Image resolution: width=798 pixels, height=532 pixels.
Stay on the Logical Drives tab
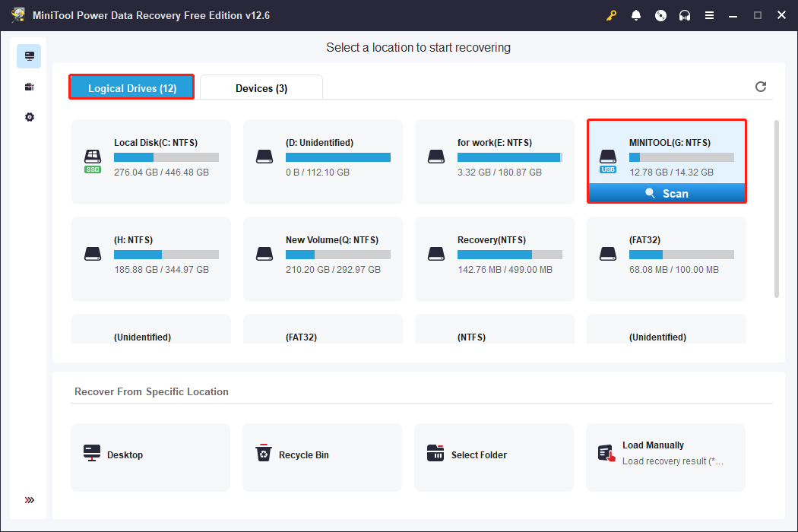pyautogui.click(x=131, y=88)
